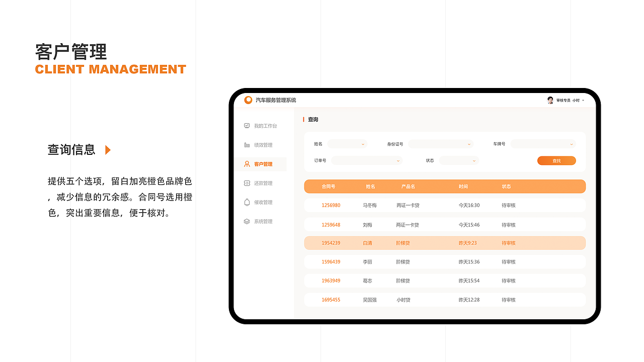Viewport: 644px width, 362px height.
Task: Click time 昨天15:36
Action: coord(469,261)
